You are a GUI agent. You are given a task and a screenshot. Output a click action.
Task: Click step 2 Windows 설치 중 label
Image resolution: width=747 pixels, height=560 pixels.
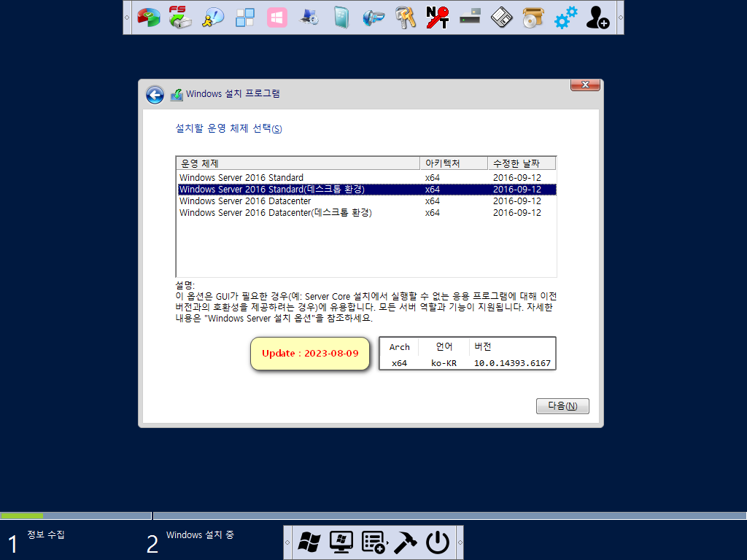coord(200,534)
